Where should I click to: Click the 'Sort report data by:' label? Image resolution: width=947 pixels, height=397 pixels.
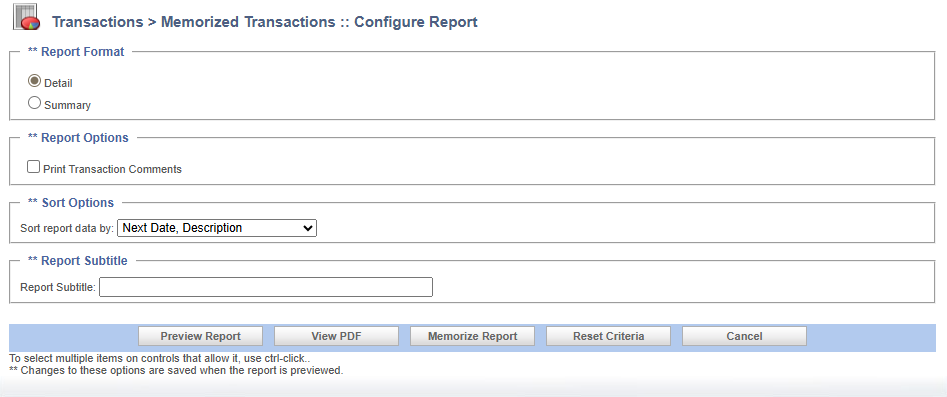pos(67,228)
